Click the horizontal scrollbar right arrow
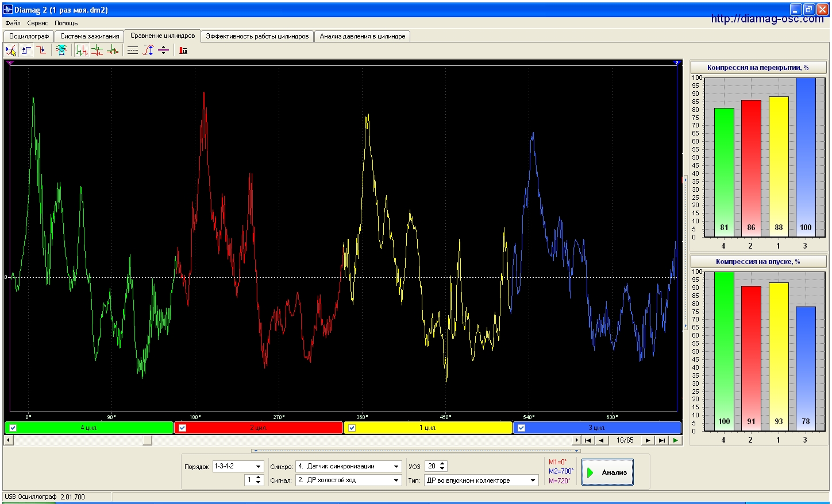The image size is (832, 504). pyautogui.click(x=577, y=440)
